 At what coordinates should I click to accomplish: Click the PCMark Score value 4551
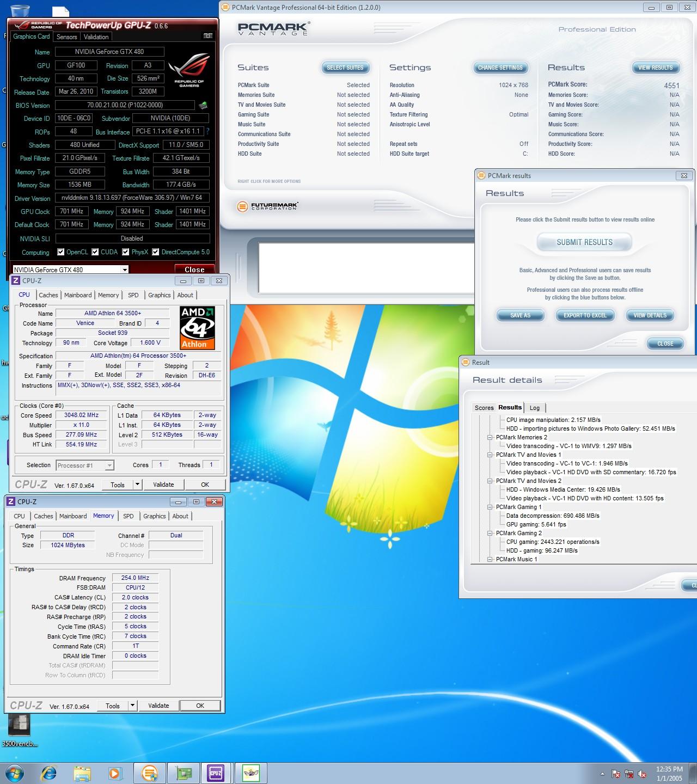[671, 85]
